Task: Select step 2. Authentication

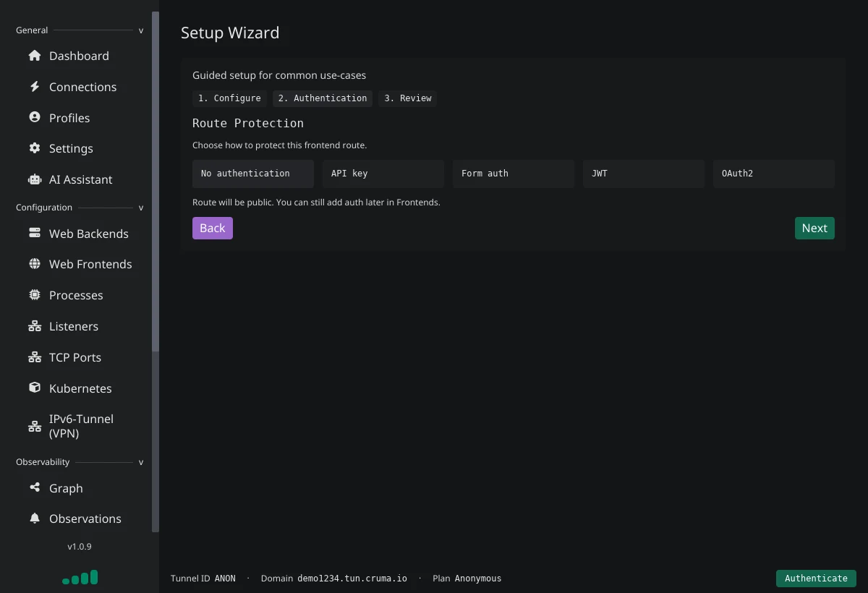Action: (x=323, y=98)
